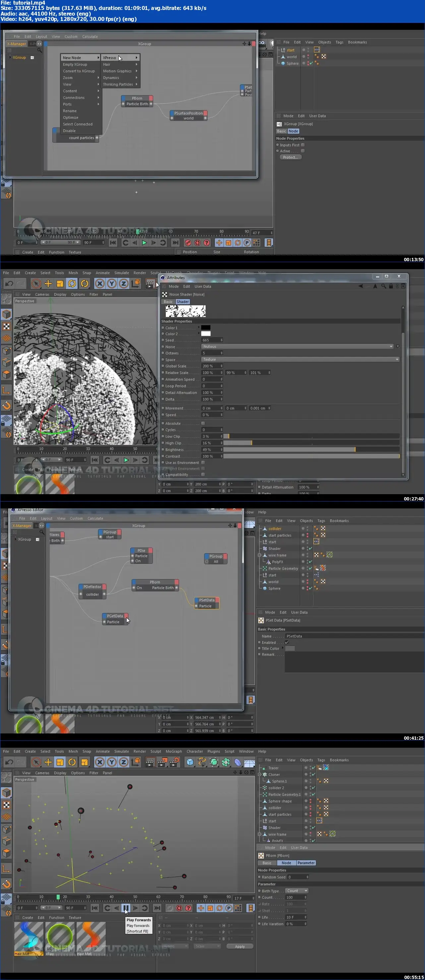Click the lock icon in Attributes window

tap(391, 286)
